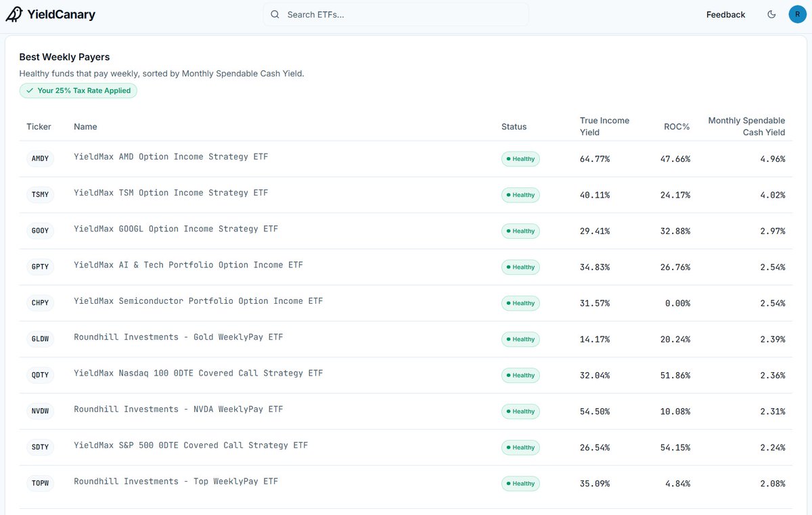812x515 pixels.
Task: Sort by True Income Yield header
Action: pyautogui.click(x=604, y=127)
